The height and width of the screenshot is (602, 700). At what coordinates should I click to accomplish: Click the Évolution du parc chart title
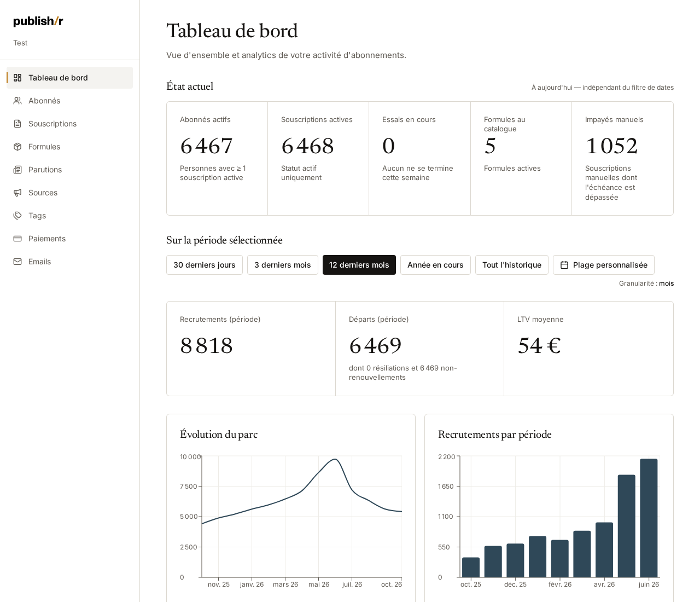point(219,435)
